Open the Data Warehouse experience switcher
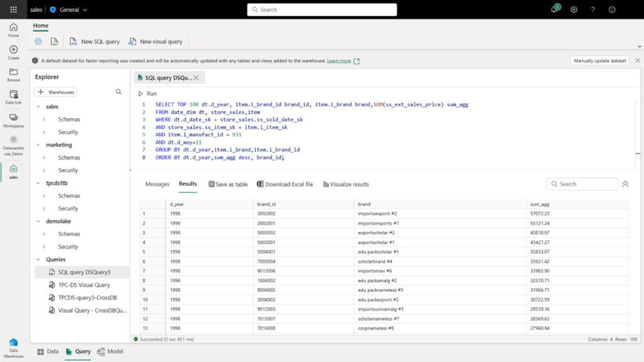The width and height of the screenshot is (644, 362). [14, 348]
